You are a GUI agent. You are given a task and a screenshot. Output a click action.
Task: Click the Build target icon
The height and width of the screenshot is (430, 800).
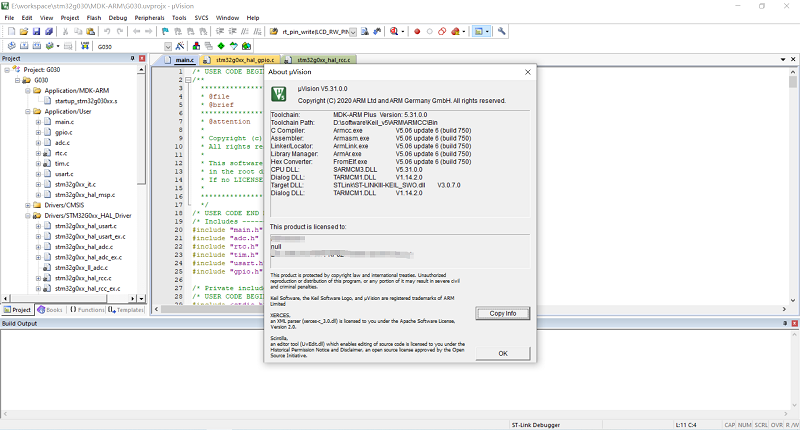coord(22,46)
